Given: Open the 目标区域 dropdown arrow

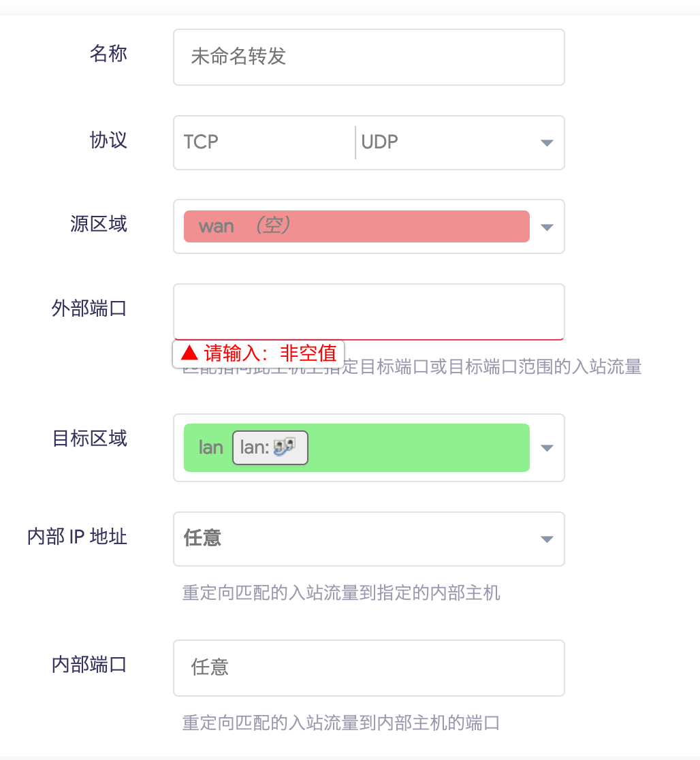Looking at the screenshot, I should tap(546, 448).
